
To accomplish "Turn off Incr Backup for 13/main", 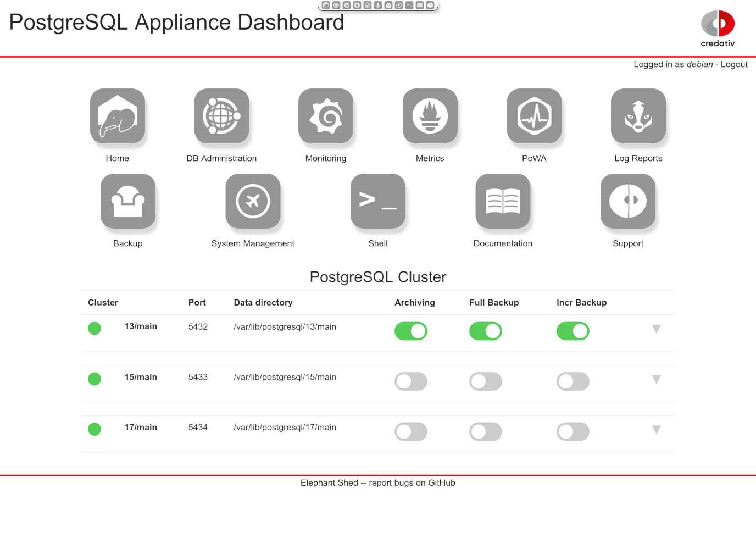I will click(x=572, y=331).
